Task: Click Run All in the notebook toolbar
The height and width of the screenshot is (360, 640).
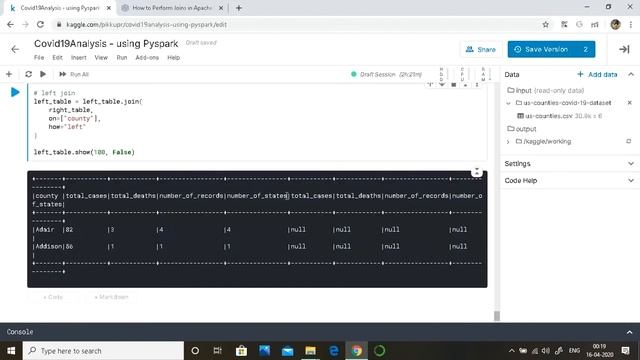Action: pos(74,74)
